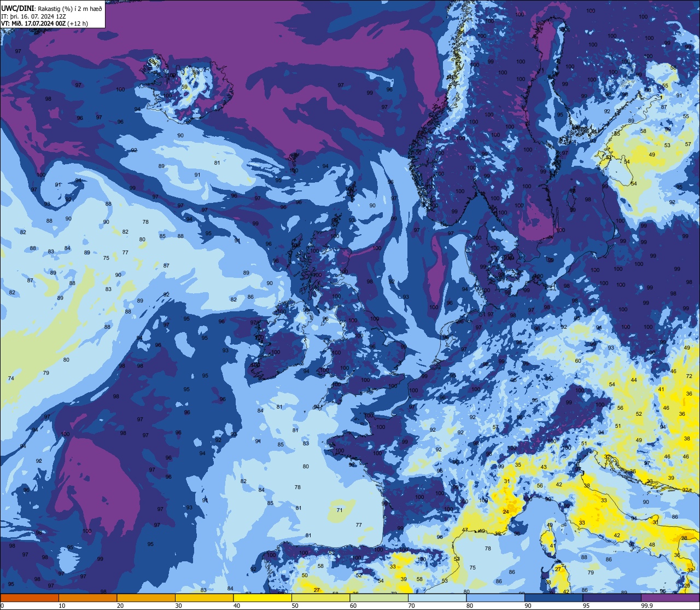Click the legend tick label '95'

pyautogui.click(x=586, y=606)
